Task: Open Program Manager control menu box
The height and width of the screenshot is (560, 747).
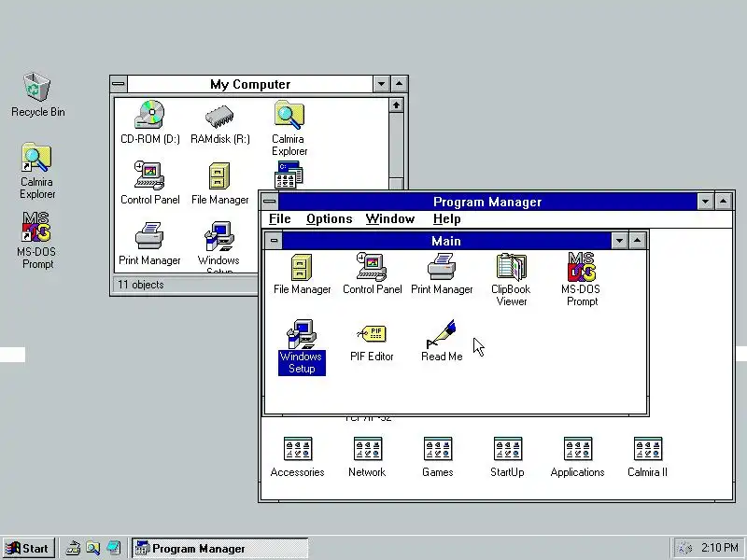Action: [270, 202]
